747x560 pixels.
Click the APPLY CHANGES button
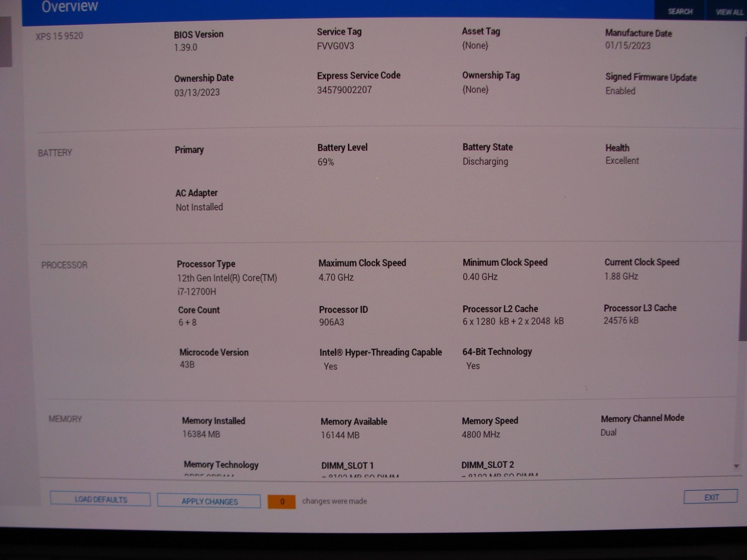209,501
